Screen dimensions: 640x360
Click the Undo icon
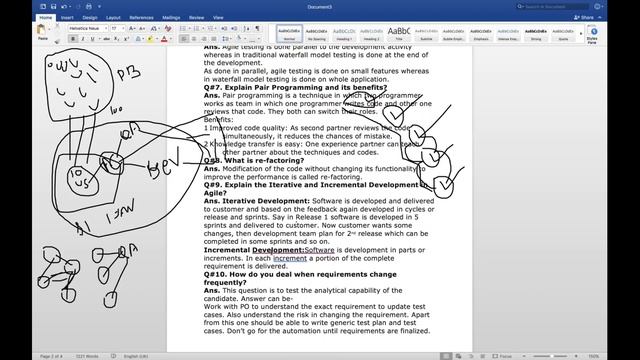point(63,7)
